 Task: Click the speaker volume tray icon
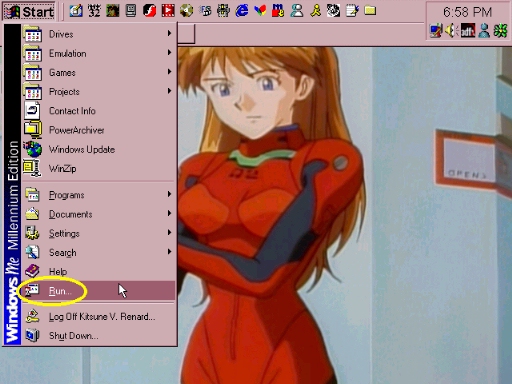click(x=451, y=31)
